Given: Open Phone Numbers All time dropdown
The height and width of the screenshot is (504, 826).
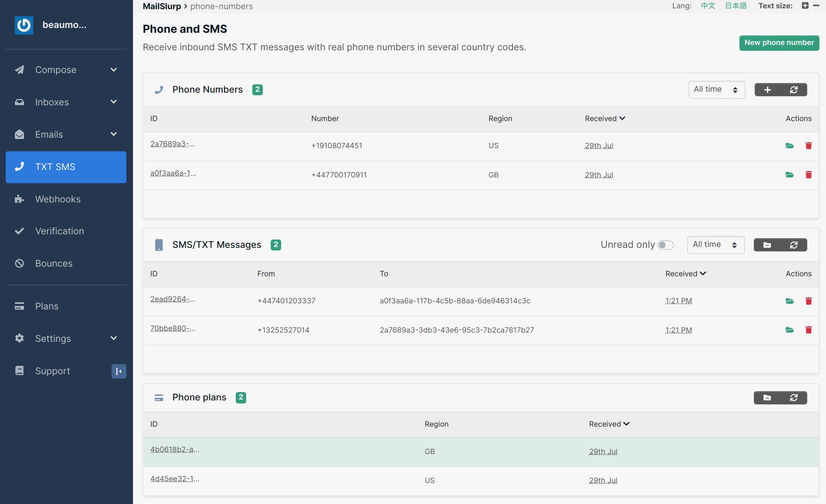Looking at the screenshot, I should click(716, 90).
